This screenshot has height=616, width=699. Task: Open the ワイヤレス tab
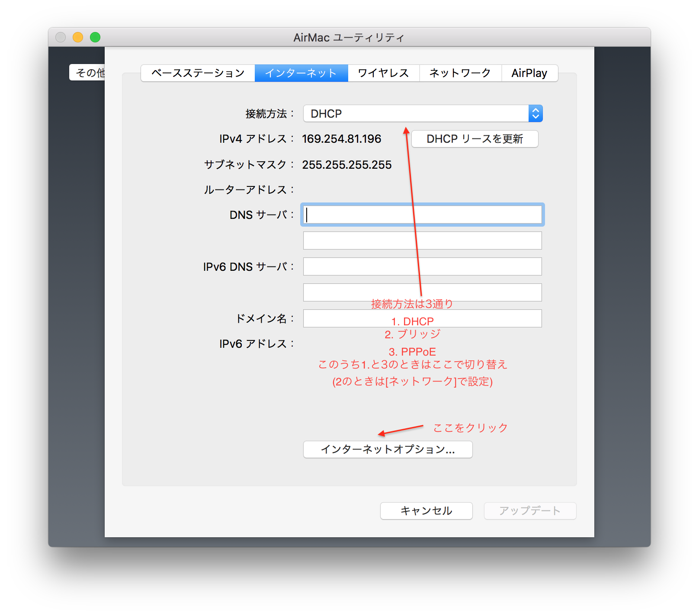click(x=384, y=73)
